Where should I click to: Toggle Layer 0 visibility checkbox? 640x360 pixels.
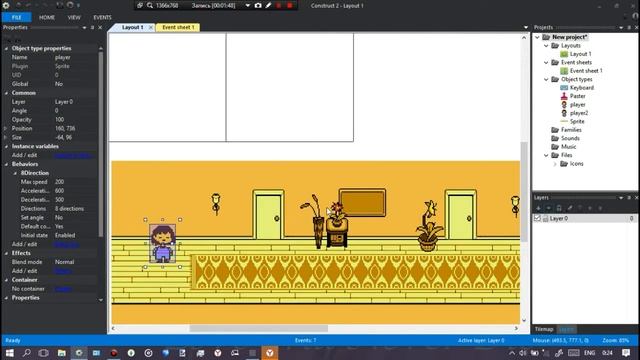[537, 219]
